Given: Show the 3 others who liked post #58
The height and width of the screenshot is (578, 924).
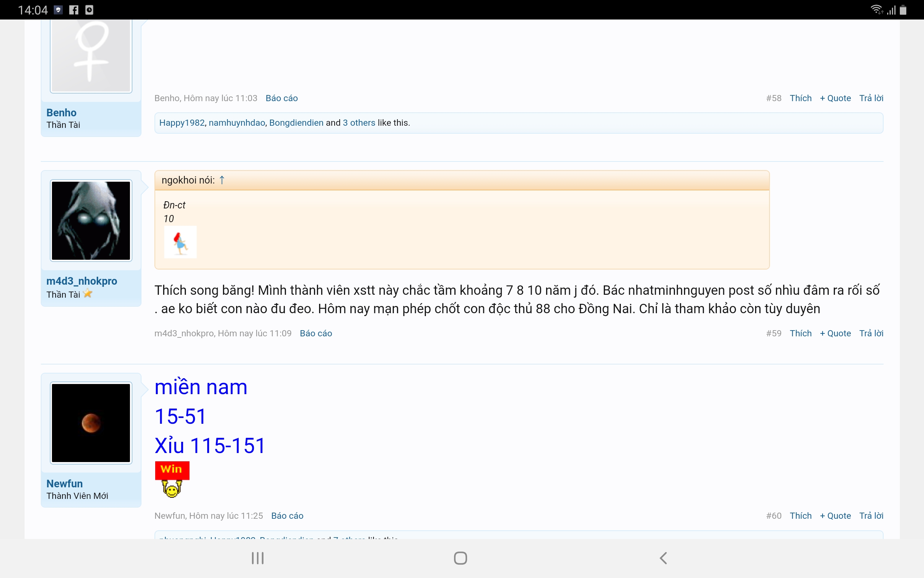Looking at the screenshot, I should coord(359,123).
